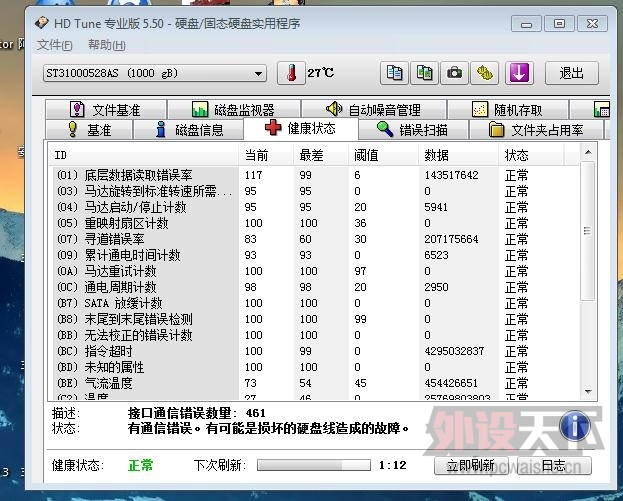This screenshot has width=623, height=501.
Task: Click the 最差 column header
Action: (321, 155)
